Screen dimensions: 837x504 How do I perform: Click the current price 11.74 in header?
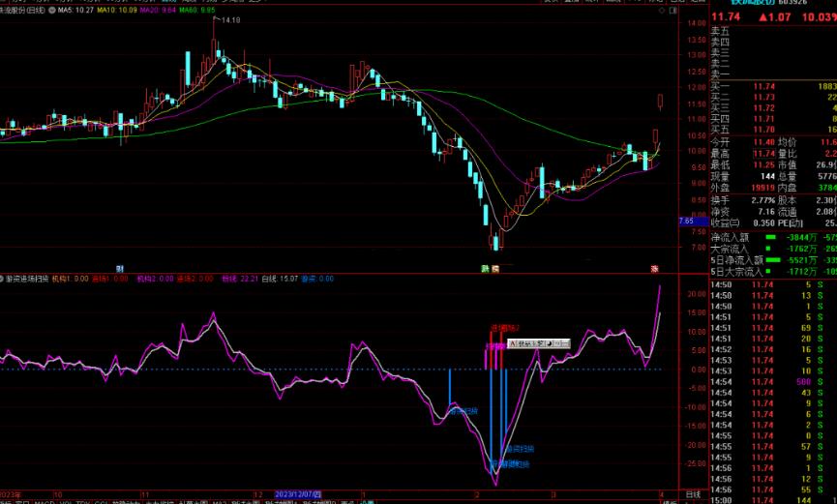726,16
